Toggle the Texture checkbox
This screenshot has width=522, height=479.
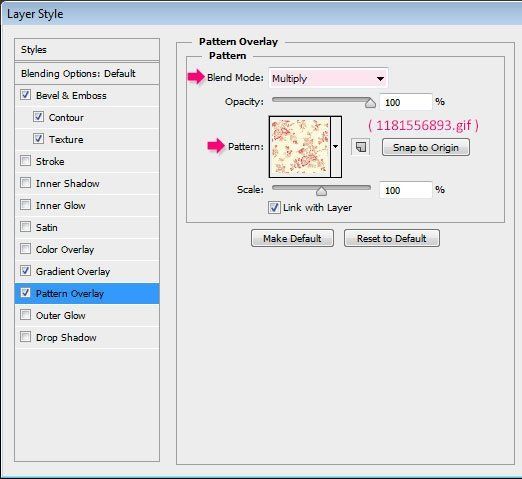[38, 139]
